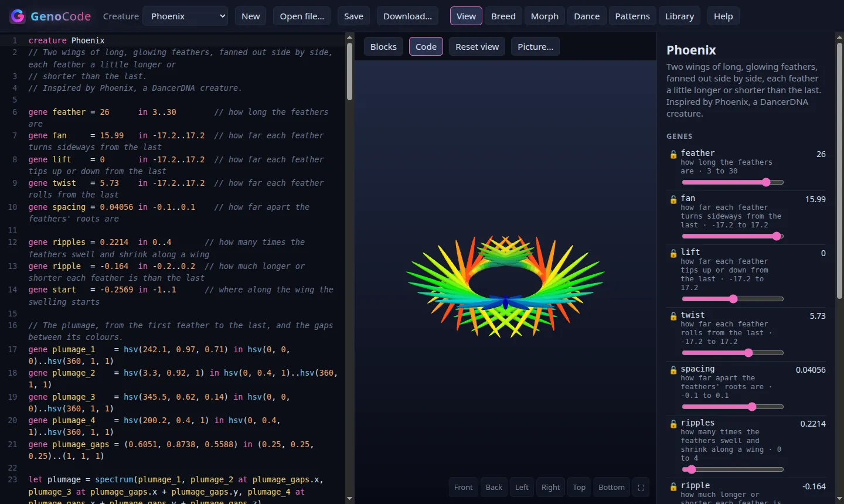Toggle lock icon for ripples gene

point(673,424)
